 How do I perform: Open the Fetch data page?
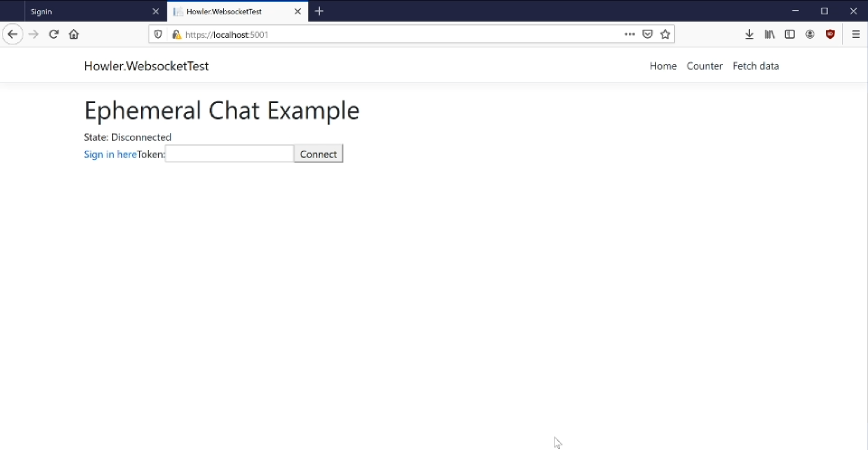[x=756, y=66]
